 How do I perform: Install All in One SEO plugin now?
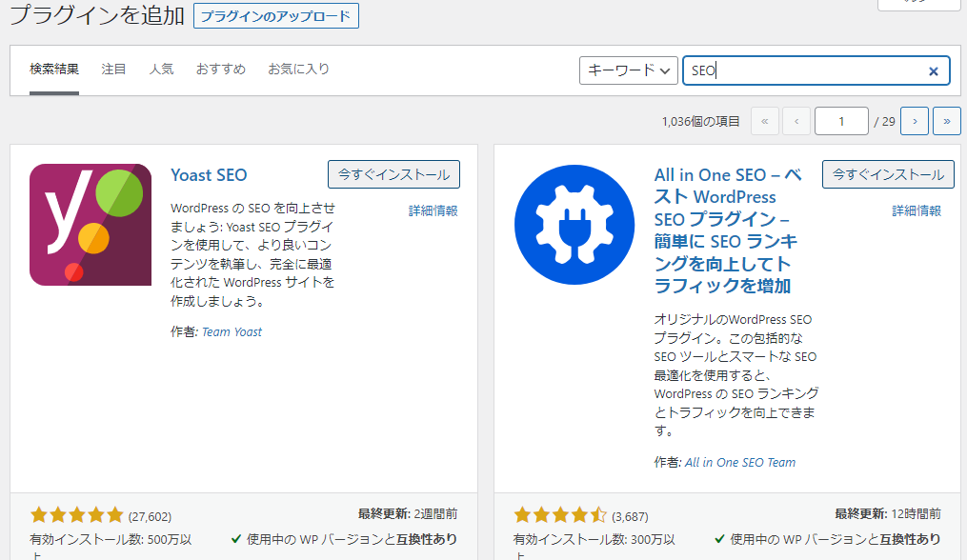coord(888,174)
